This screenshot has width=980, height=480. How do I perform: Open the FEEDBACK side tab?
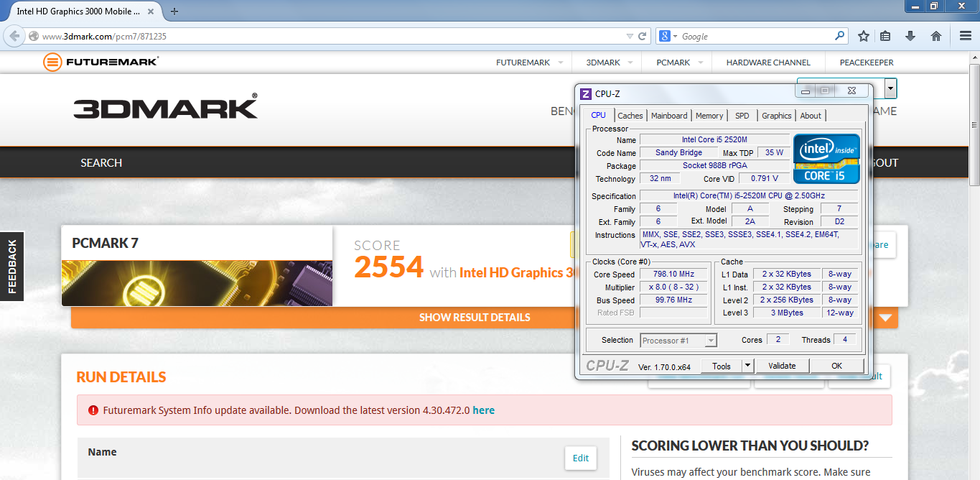point(12,267)
